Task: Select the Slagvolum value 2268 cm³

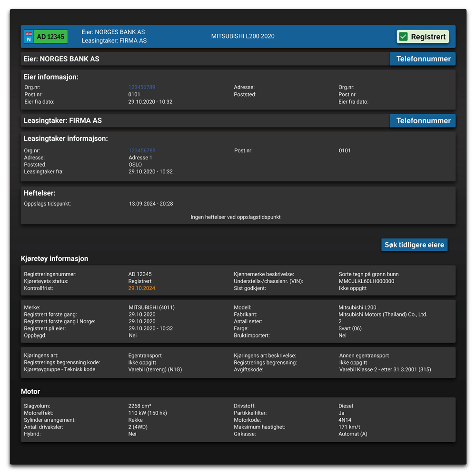Action: point(139,406)
